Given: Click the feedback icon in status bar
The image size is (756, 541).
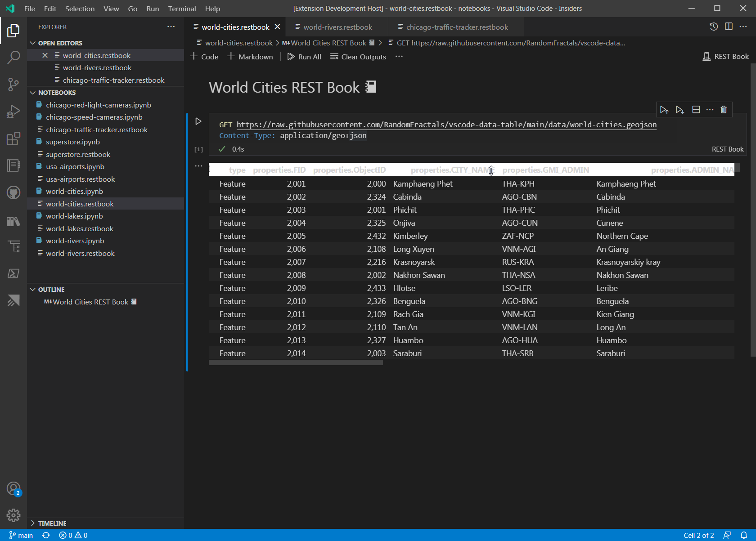Looking at the screenshot, I should coord(727,535).
